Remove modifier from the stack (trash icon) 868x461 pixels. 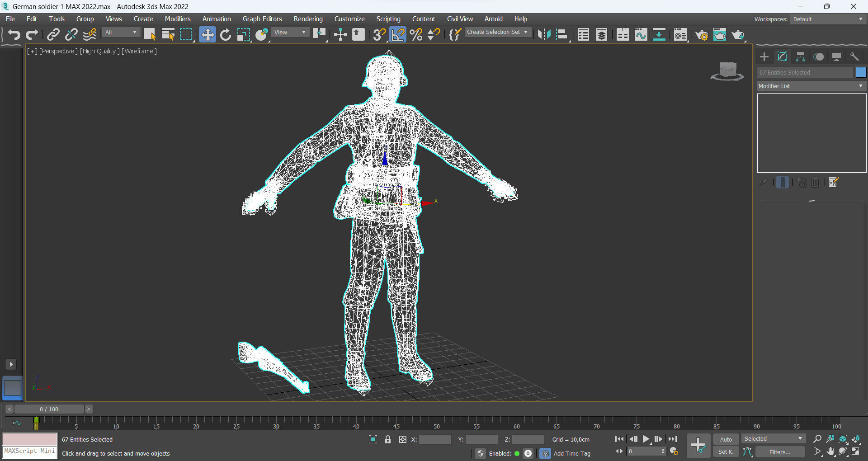coord(815,182)
